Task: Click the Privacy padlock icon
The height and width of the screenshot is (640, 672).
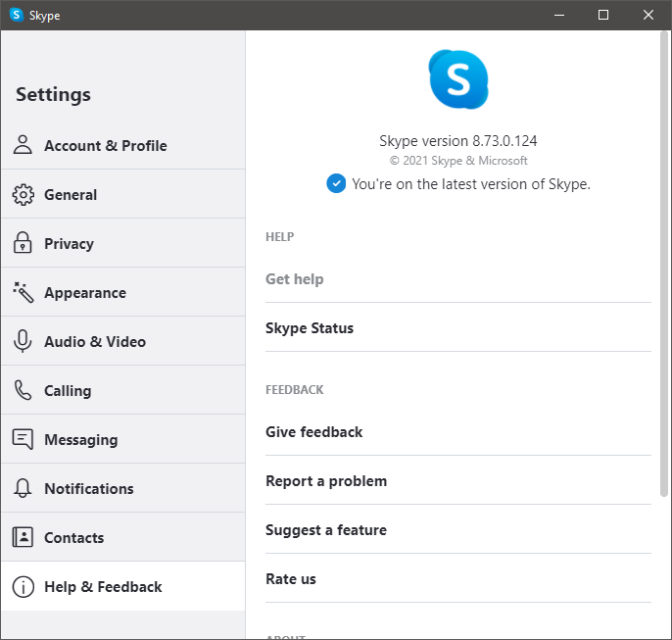Action: click(x=23, y=243)
